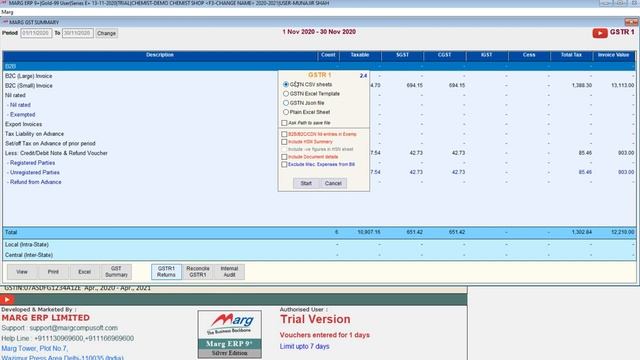Click the Marg ERP 9+ logo image
The image size is (640, 360).
(x=229, y=334)
